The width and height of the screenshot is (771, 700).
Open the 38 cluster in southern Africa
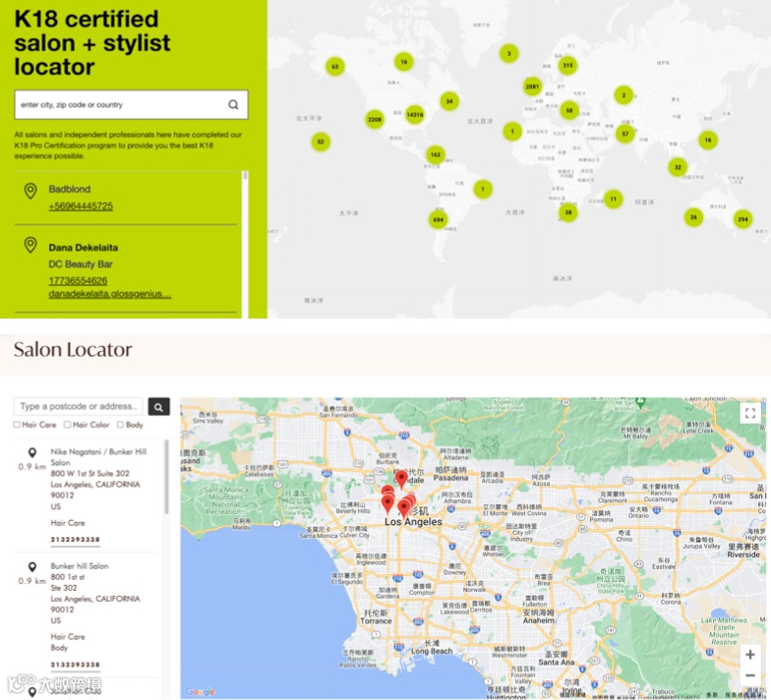click(x=568, y=212)
